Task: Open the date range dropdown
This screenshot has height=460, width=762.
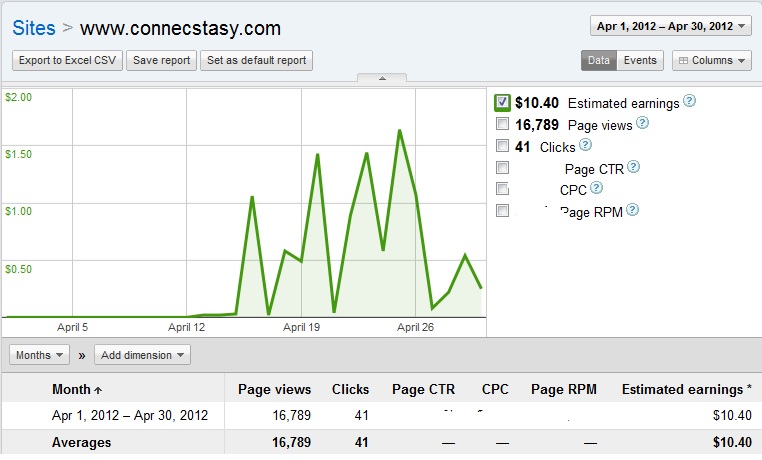Action: [x=671, y=26]
